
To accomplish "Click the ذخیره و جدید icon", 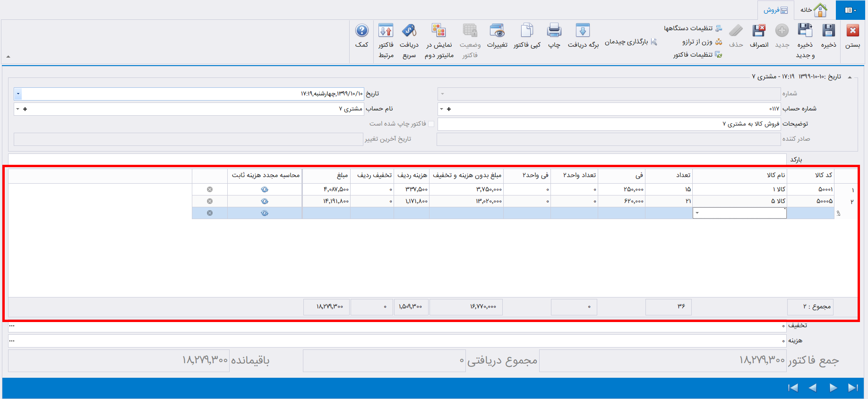I will click(805, 31).
